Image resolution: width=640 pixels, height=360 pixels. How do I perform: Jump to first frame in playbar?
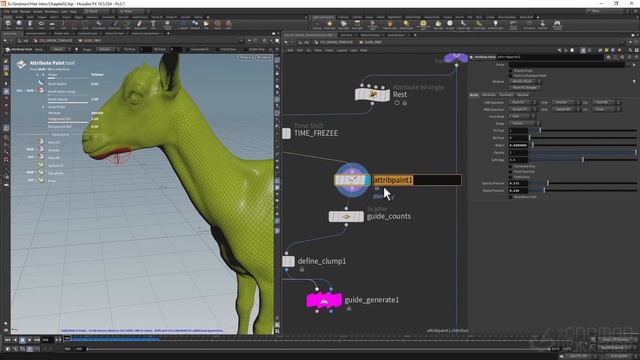(x=7, y=340)
